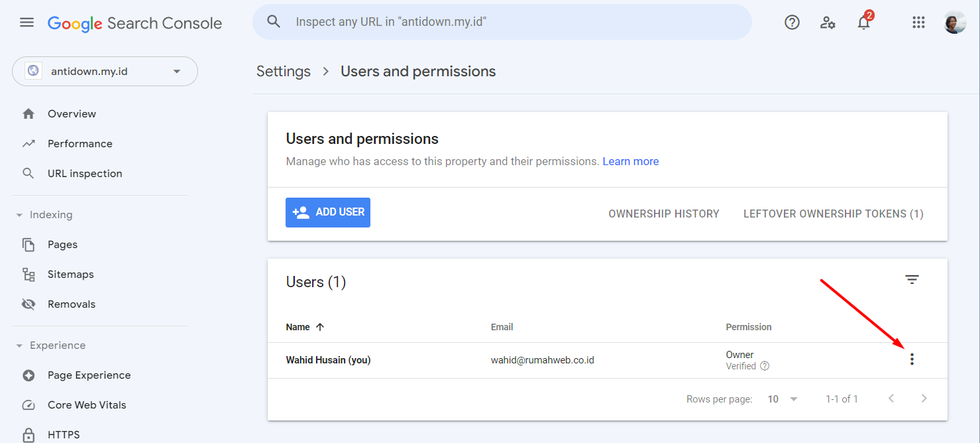The image size is (980, 443).
Task: Open the Help question mark icon
Action: (792, 23)
